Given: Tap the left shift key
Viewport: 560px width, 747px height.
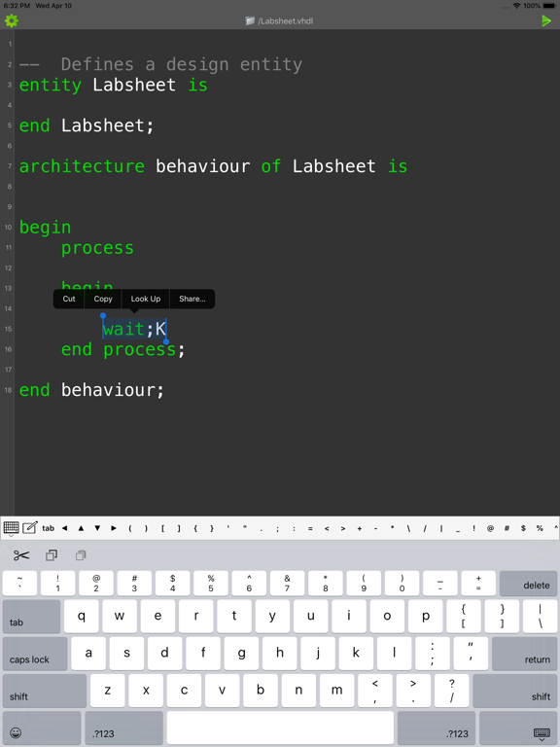Looking at the screenshot, I should point(45,691).
